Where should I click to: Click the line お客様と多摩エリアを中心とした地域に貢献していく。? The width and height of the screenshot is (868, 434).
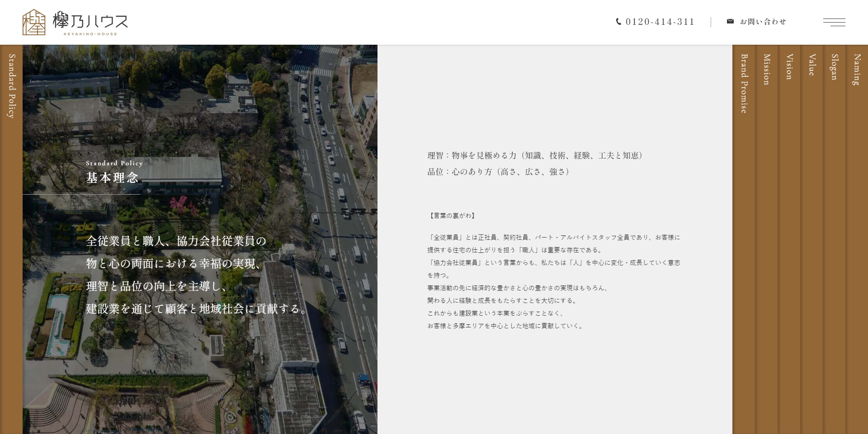(506, 326)
